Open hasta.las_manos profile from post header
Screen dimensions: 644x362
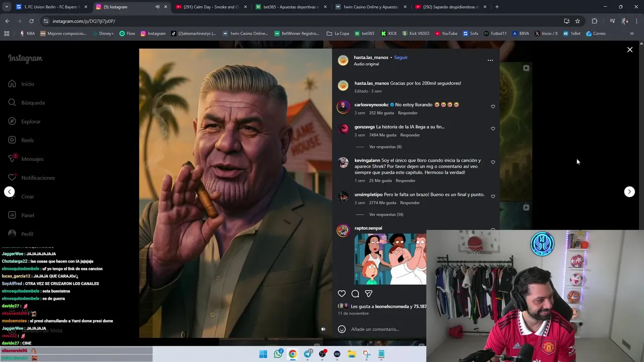(x=371, y=57)
